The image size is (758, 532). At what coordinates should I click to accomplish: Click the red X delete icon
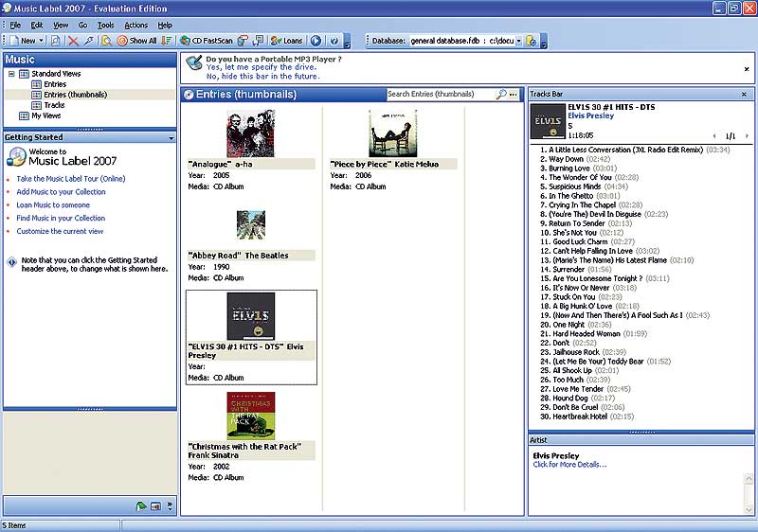point(73,41)
